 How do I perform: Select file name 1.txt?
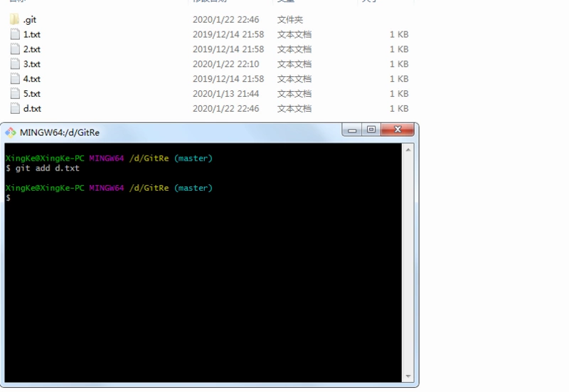(32, 34)
